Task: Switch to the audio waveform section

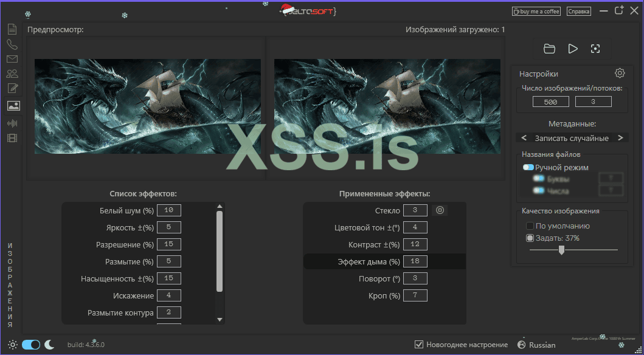Action: click(12, 122)
